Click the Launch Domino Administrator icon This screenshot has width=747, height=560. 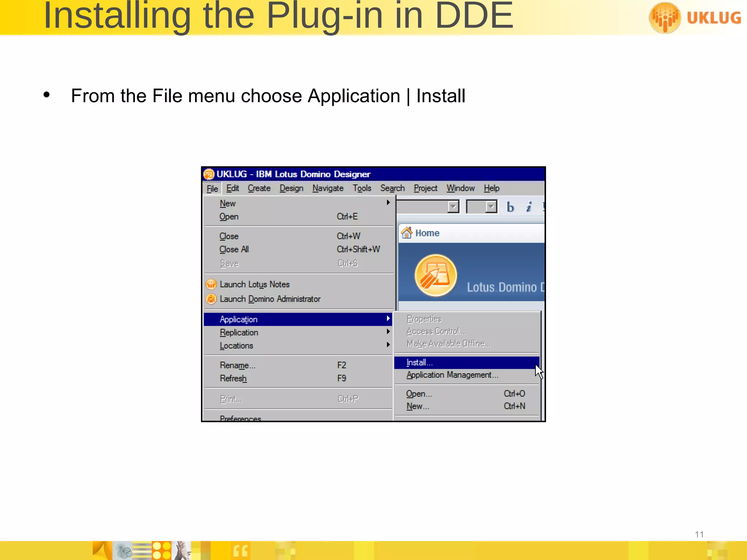(x=211, y=299)
